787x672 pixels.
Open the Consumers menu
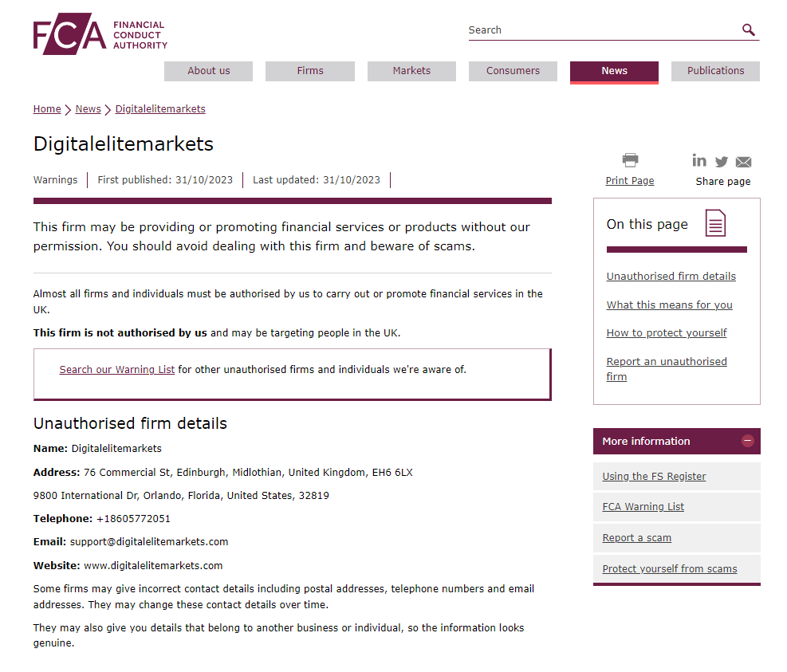(x=513, y=71)
